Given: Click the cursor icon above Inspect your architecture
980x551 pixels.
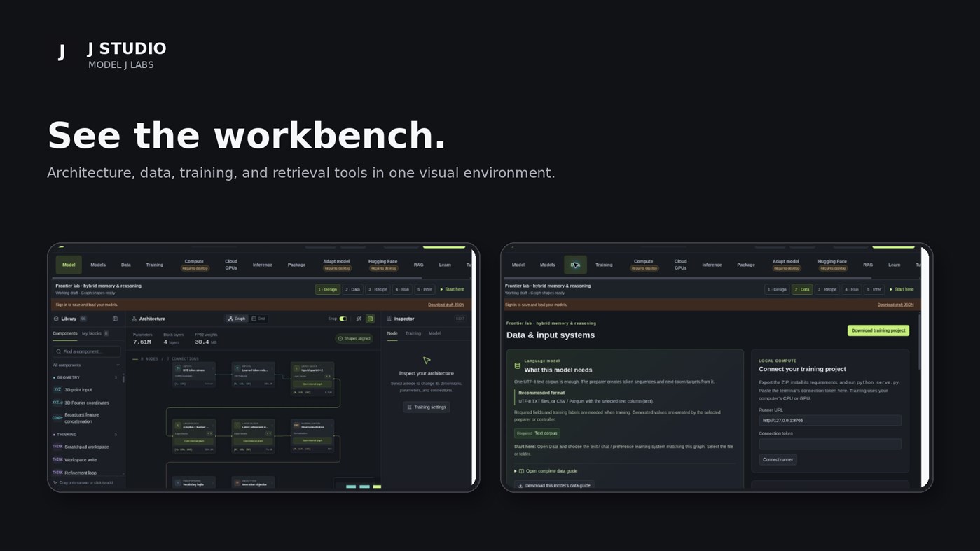Looking at the screenshot, I should click(427, 361).
